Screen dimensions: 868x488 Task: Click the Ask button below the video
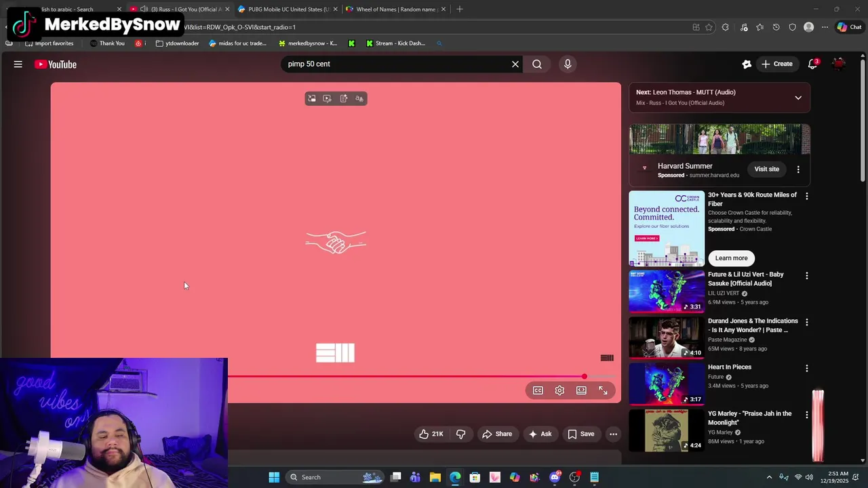tap(540, 434)
